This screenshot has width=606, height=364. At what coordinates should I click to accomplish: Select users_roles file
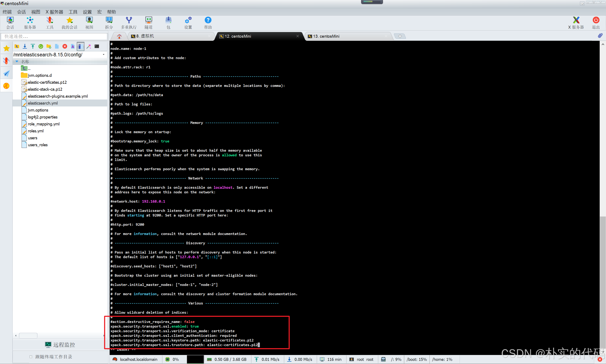coord(37,145)
